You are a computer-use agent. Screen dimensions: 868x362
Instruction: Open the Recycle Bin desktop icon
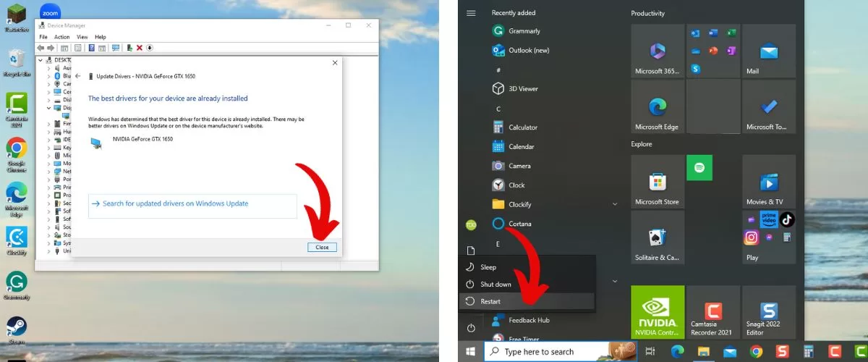click(x=16, y=62)
